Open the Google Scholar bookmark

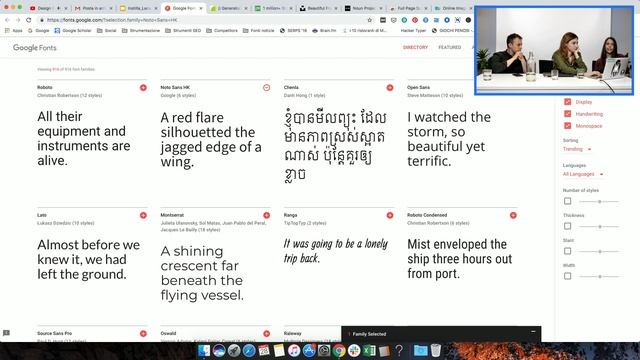click(x=73, y=31)
